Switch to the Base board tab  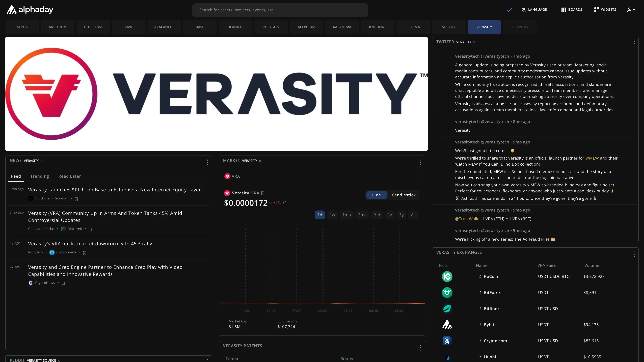pyautogui.click(x=200, y=27)
